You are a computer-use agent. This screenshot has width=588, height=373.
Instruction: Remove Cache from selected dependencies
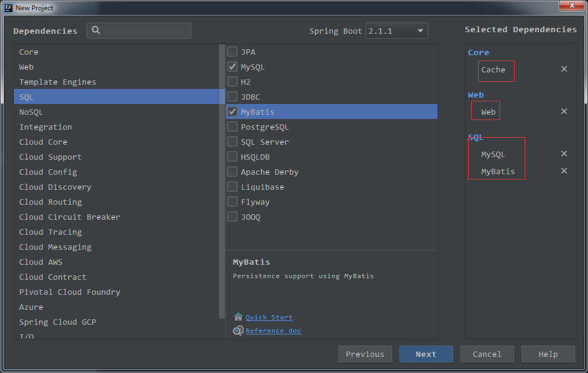[564, 69]
